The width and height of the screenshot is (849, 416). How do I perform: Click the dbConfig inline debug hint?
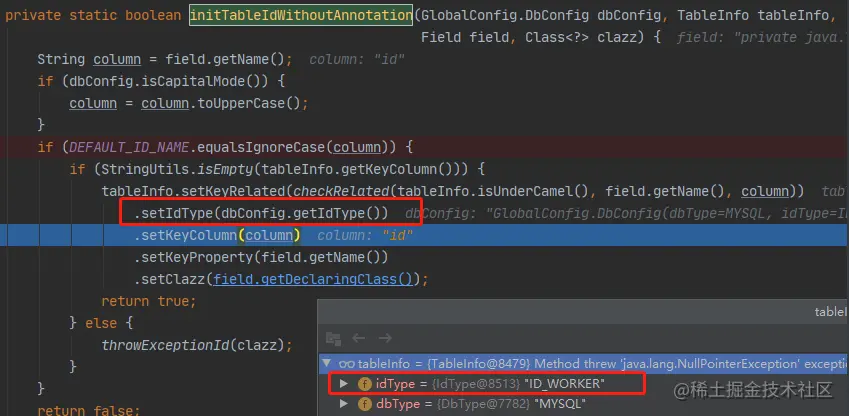[x=625, y=213]
